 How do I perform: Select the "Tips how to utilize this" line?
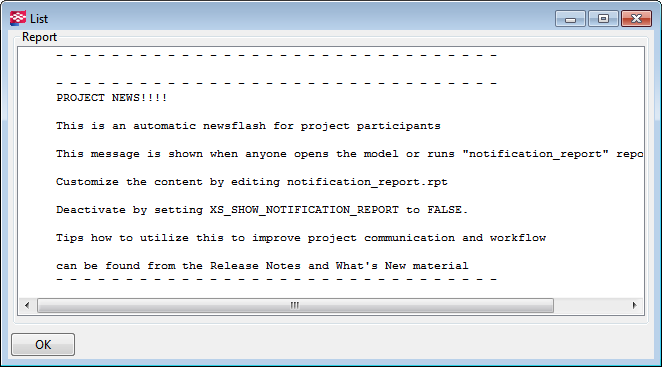pyautogui.click(x=301, y=238)
